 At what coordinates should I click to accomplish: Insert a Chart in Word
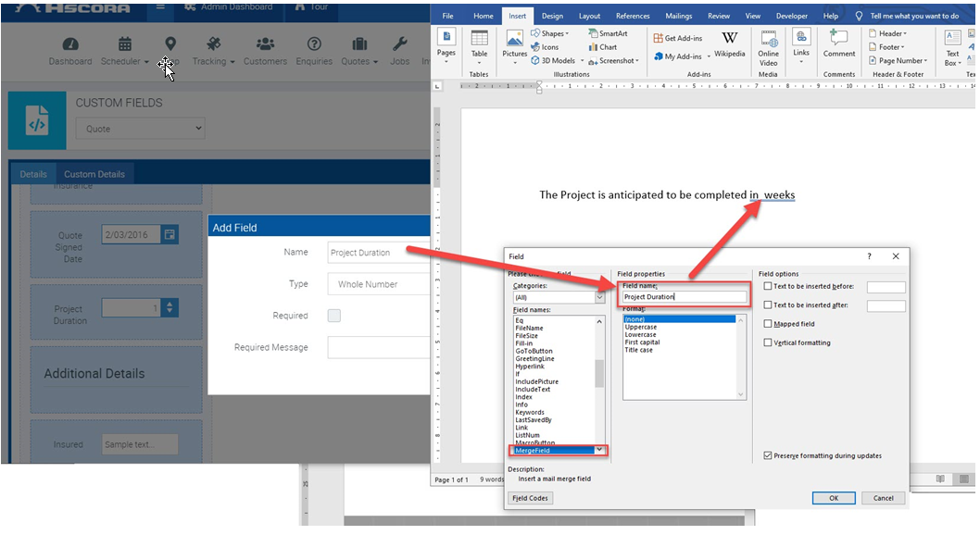602,47
